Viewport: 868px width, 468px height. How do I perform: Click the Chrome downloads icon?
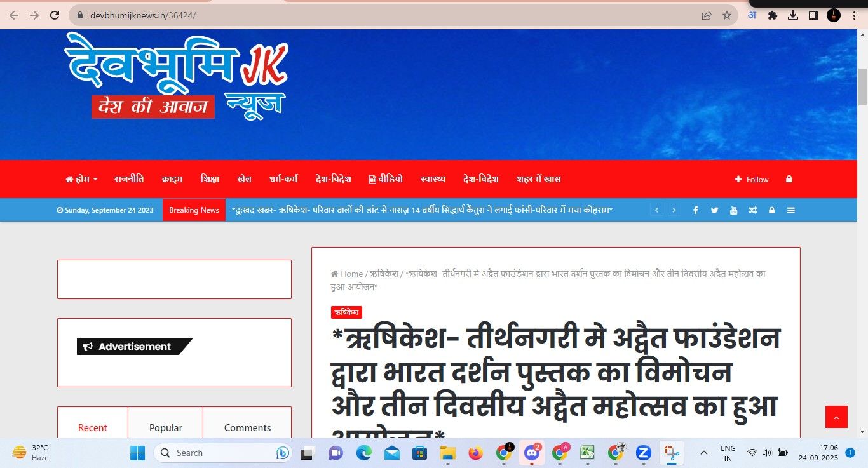(792, 15)
